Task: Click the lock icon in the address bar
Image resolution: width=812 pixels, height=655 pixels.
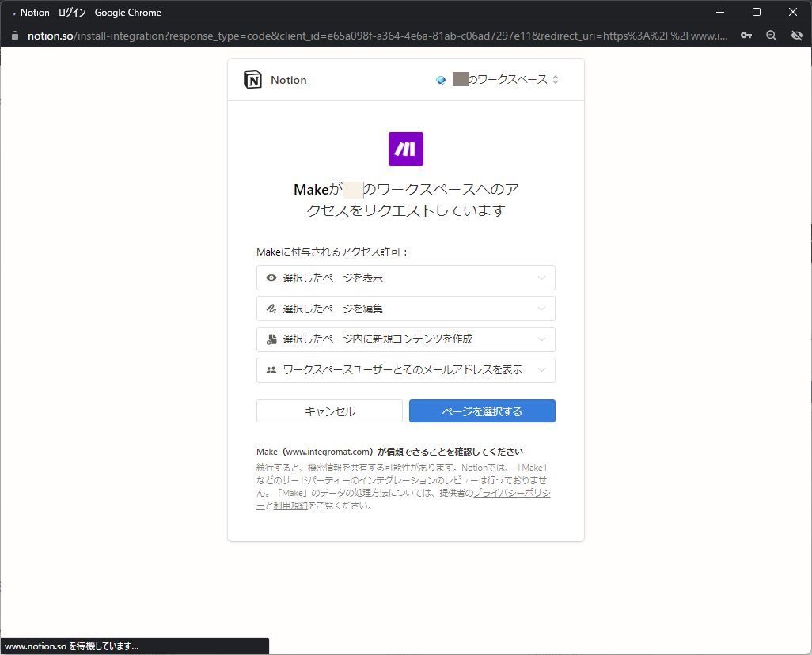Action: click(x=15, y=36)
